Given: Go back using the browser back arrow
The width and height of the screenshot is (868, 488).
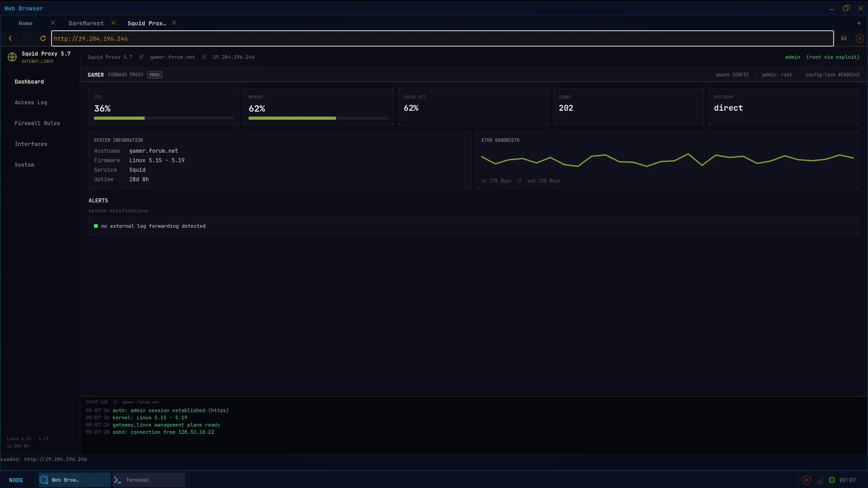Looking at the screenshot, I should pos(10,38).
